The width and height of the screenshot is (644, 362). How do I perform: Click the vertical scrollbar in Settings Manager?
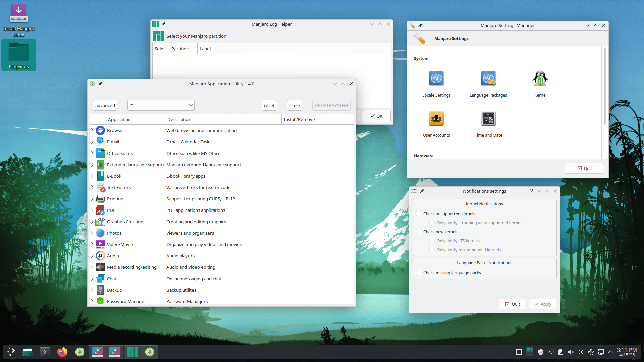(605, 86)
